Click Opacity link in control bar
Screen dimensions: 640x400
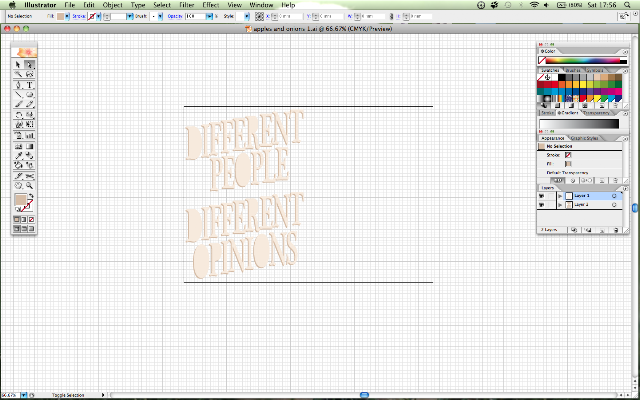(175, 16)
